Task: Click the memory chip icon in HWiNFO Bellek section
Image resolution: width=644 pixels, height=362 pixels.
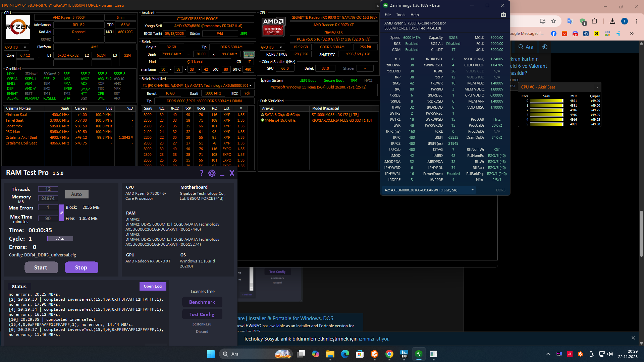Action: (249, 54)
